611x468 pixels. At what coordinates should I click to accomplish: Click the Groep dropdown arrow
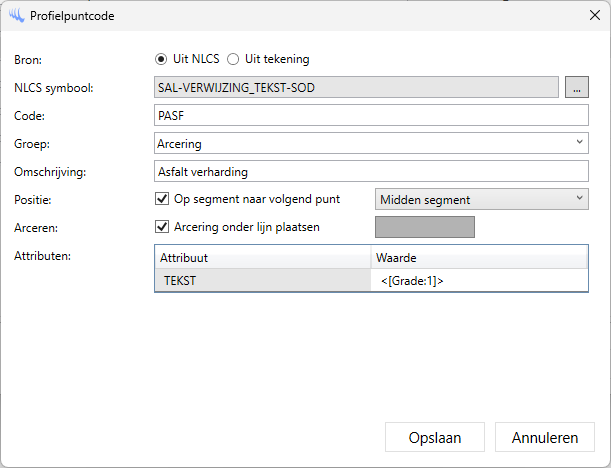pos(580,143)
